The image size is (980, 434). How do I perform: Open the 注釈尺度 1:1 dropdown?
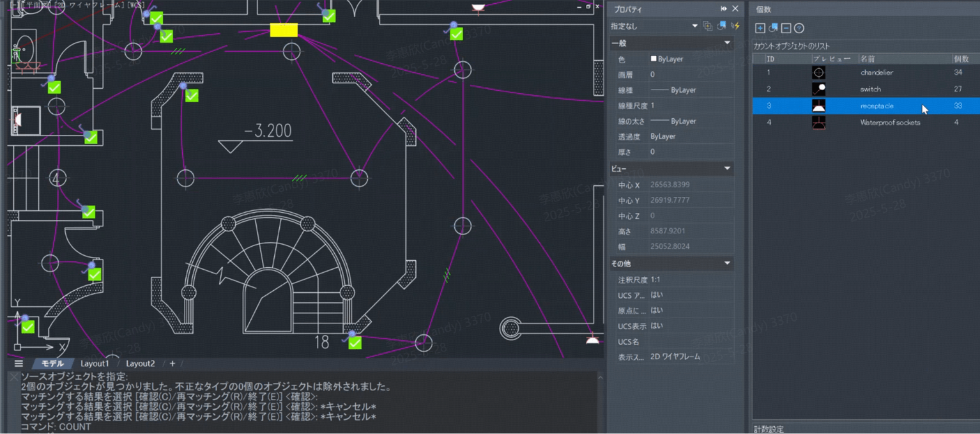pos(691,280)
